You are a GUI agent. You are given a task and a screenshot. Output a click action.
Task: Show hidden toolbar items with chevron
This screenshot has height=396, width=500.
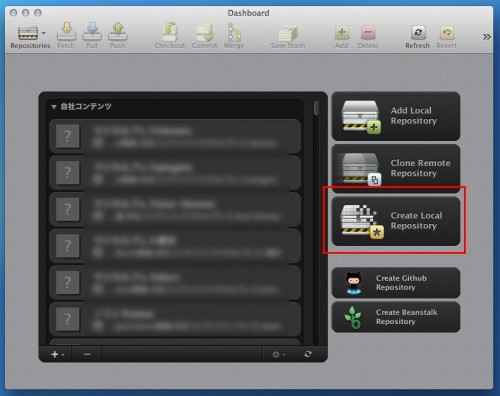[487, 37]
